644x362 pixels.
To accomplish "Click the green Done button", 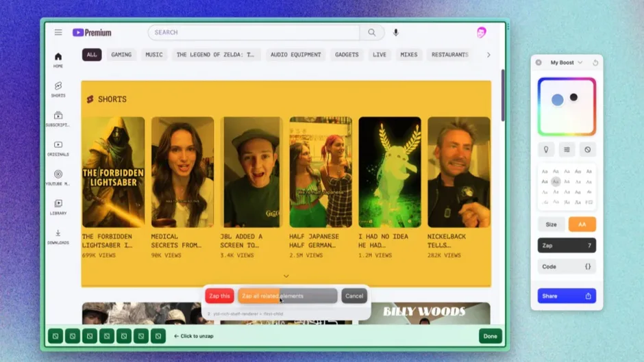I will (x=490, y=336).
